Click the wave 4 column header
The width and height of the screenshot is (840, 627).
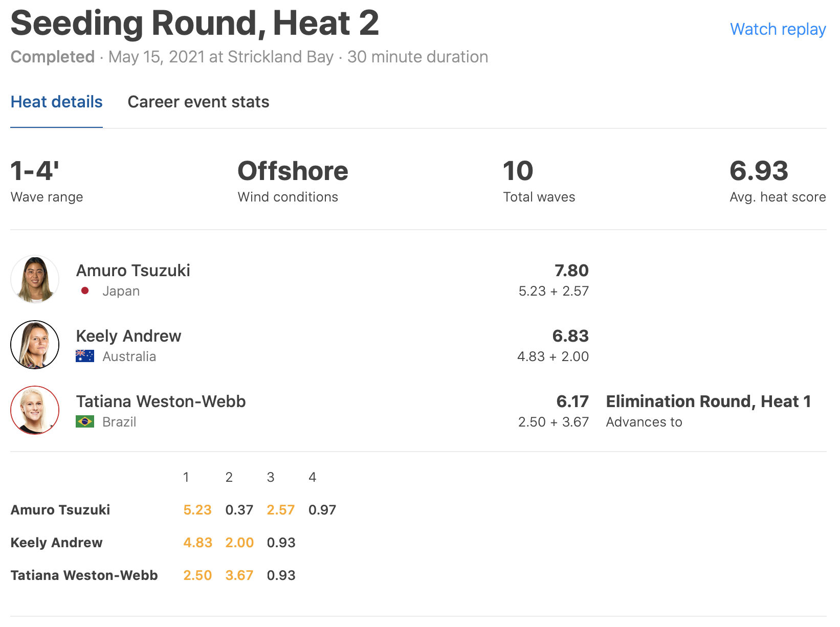tap(313, 477)
